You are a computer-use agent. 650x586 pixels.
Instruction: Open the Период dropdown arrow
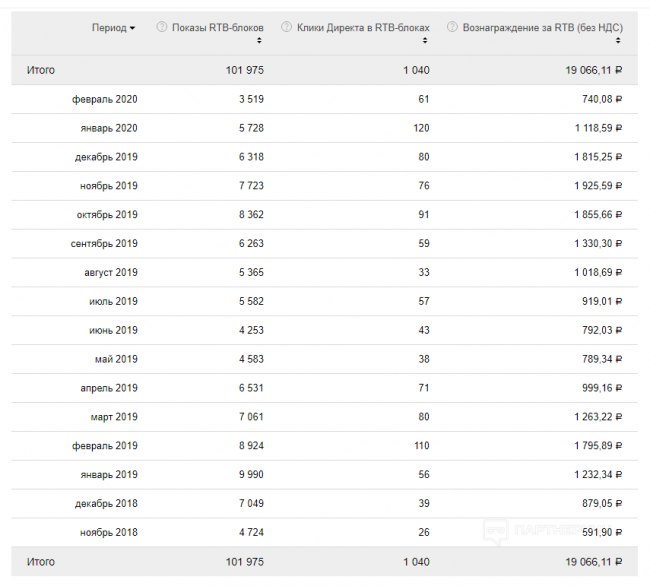click(133, 28)
